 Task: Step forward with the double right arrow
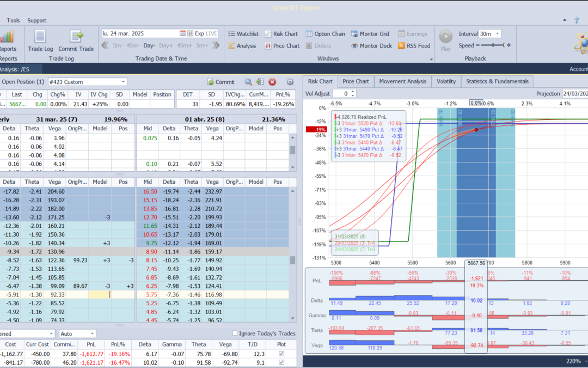click(x=216, y=45)
